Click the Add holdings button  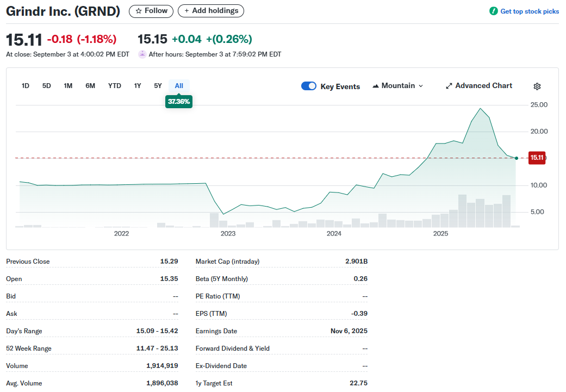pos(211,11)
